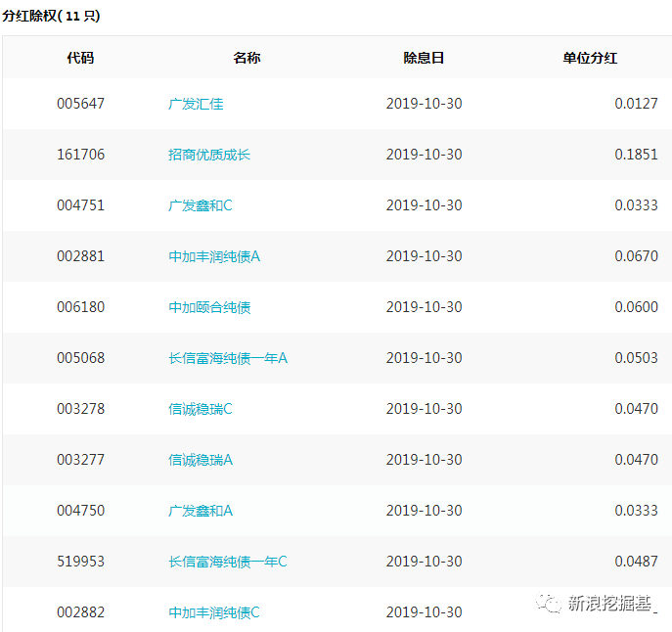Select fund code 002882

(80, 612)
